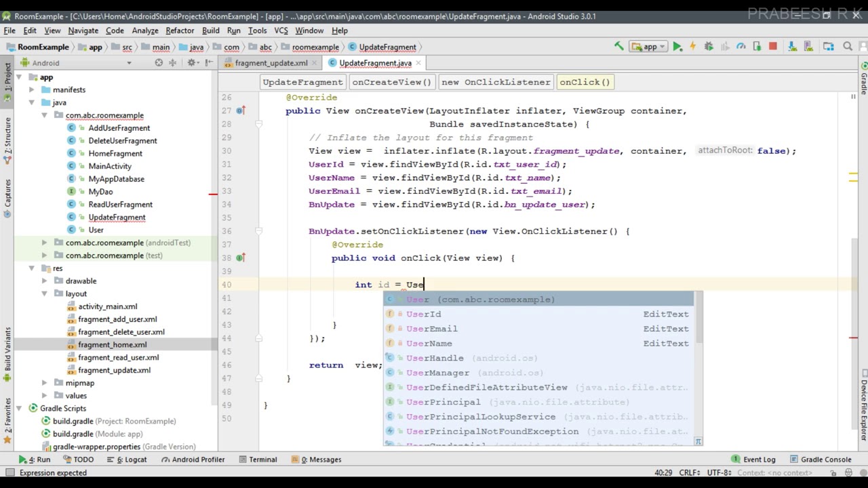This screenshot has width=868, height=488.
Task: Start debugging with the bug icon
Action: coord(709,47)
